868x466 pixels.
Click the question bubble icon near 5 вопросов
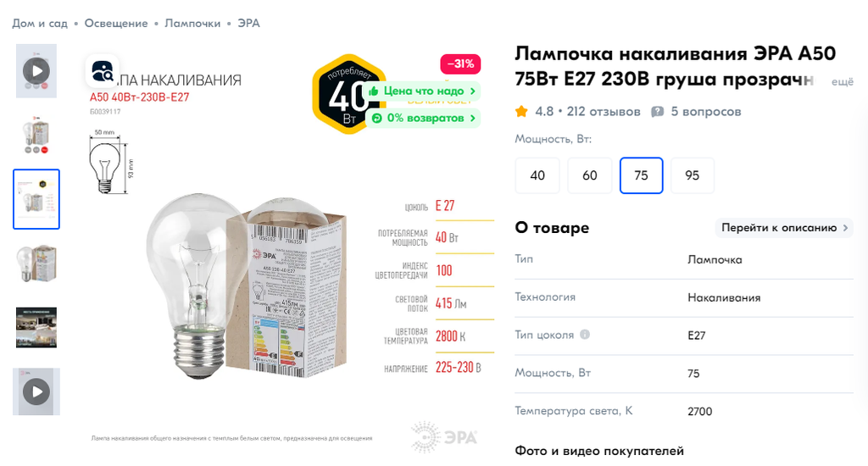[x=657, y=111]
